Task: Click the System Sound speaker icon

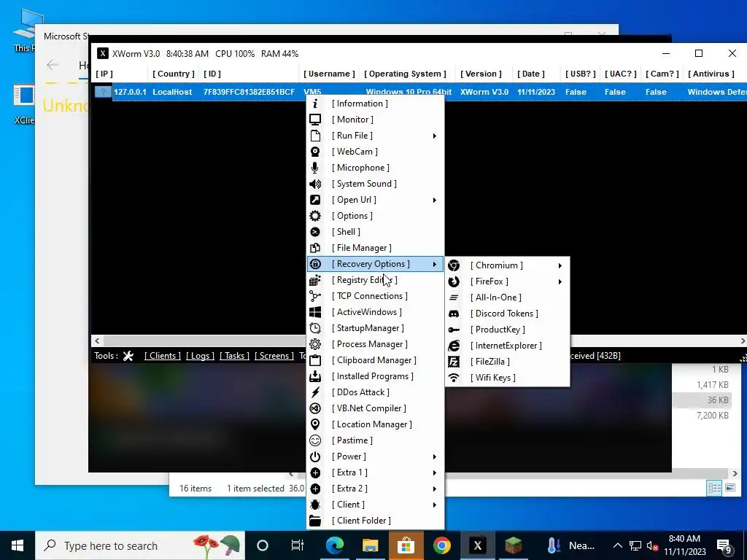Action: [315, 184]
